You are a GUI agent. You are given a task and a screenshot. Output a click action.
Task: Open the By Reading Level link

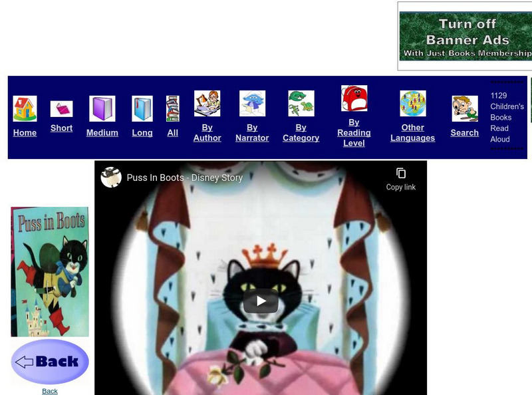354,133
